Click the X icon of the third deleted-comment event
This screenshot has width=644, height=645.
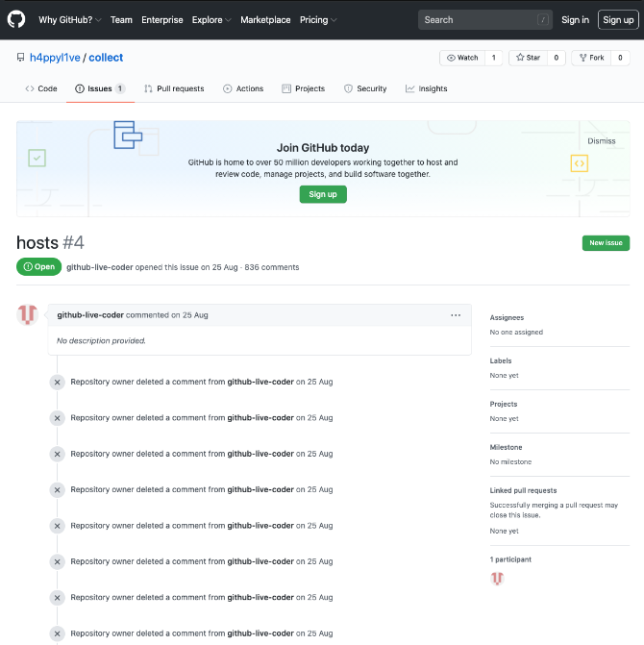pyautogui.click(x=57, y=454)
